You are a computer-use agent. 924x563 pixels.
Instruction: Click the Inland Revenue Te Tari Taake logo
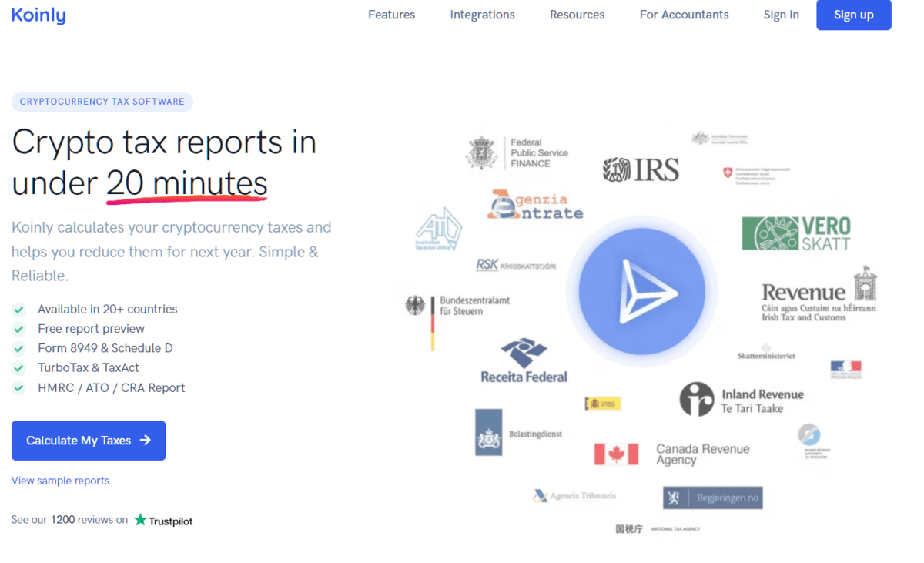(x=742, y=400)
